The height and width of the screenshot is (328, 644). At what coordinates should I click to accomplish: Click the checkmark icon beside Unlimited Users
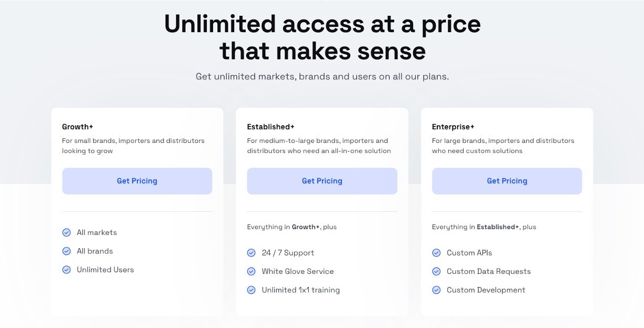pos(67,270)
